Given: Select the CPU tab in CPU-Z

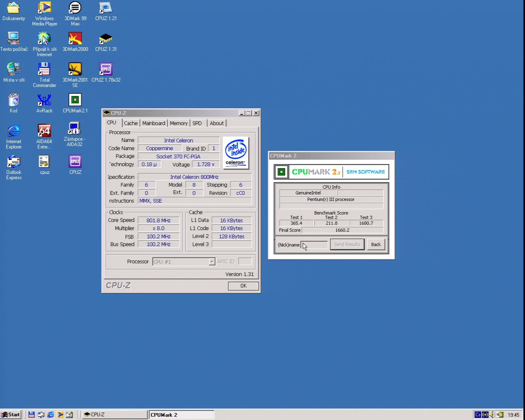Looking at the screenshot, I should coord(112,123).
